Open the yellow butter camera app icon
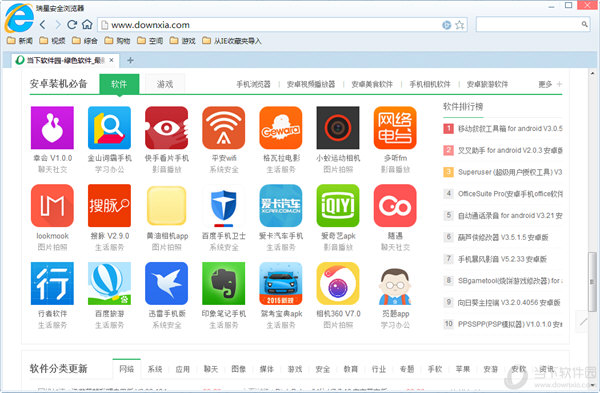The height and width of the screenshot is (393, 600). coord(166,205)
